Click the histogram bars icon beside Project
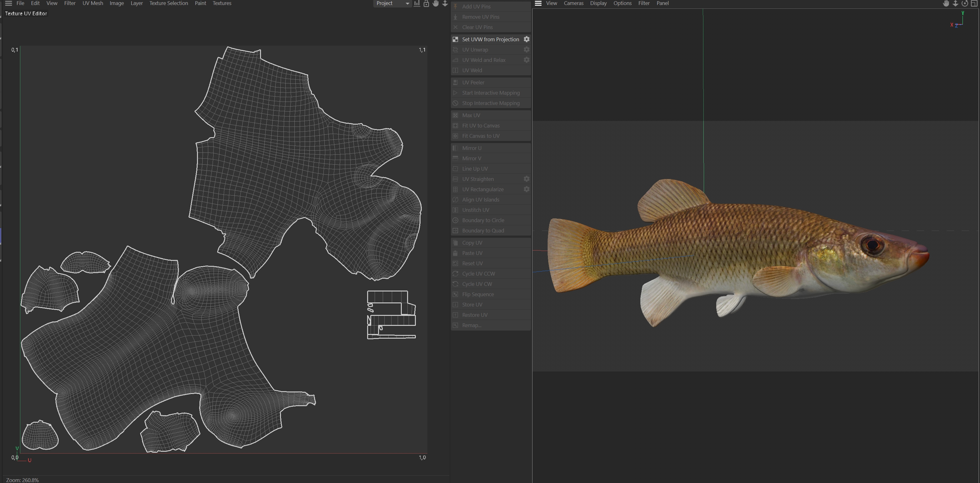Image resolution: width=980 pixels, height=483 pixels. 417,3
